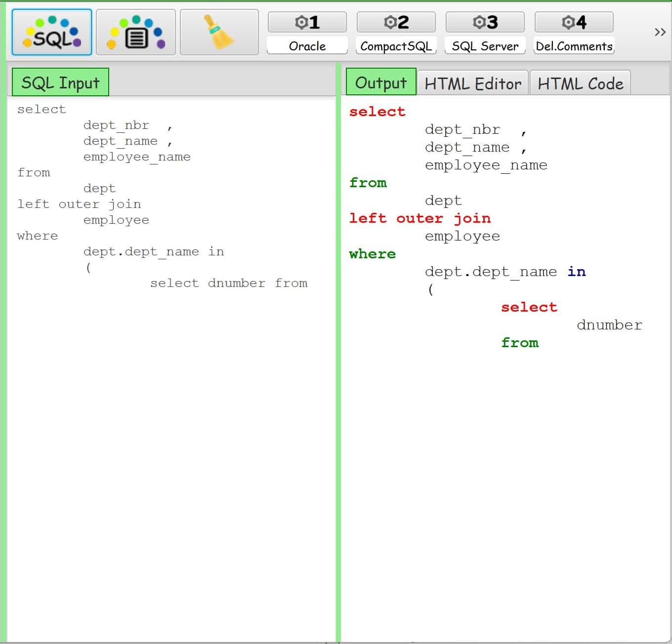Click the colorful SQL format icon

pos(52,32)
